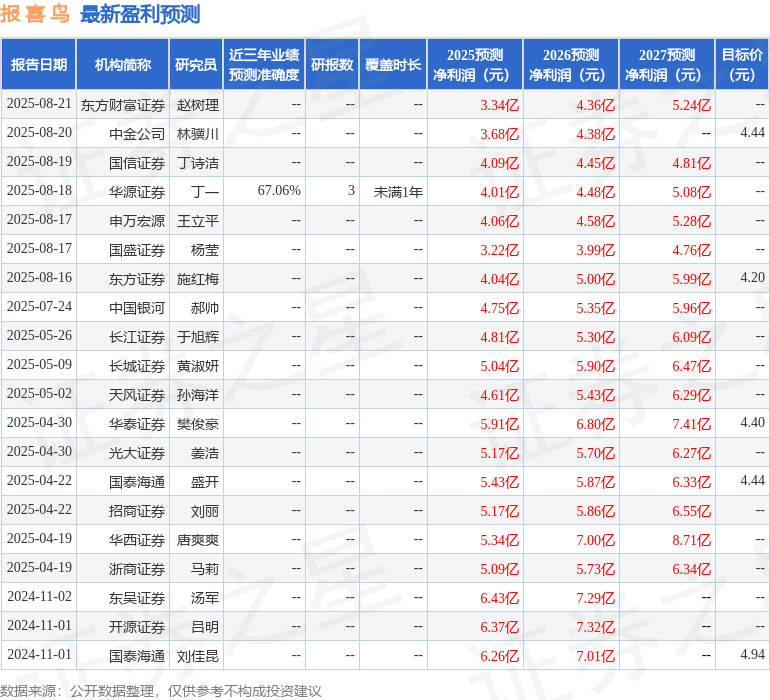Click researcher name 丁一

pyautogui.click(x=205, y=191)
